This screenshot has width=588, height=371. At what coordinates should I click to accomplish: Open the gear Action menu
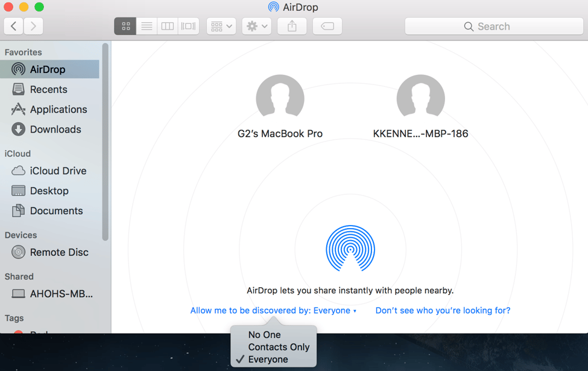coord(257,27)
